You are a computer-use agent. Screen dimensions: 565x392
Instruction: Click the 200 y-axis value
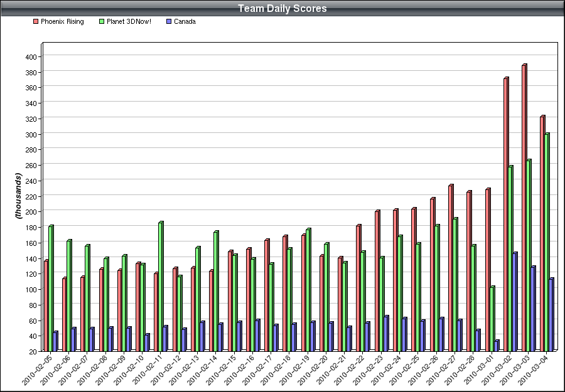31,212
